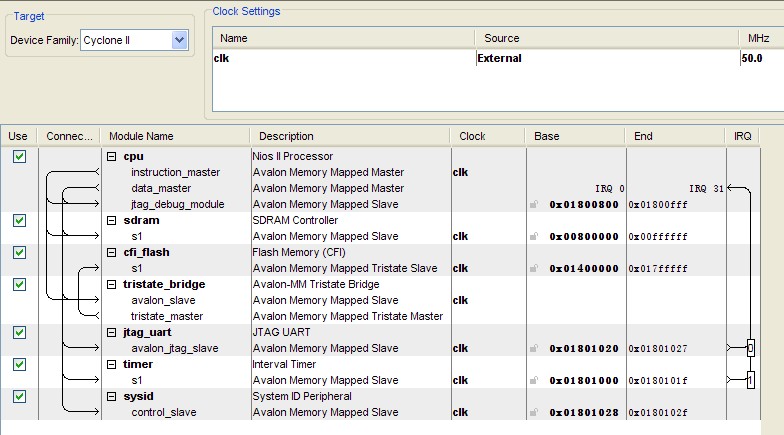784x435 pixels.
Task: Disable the sdram module Use checkbox
Action: click(19, 221)
